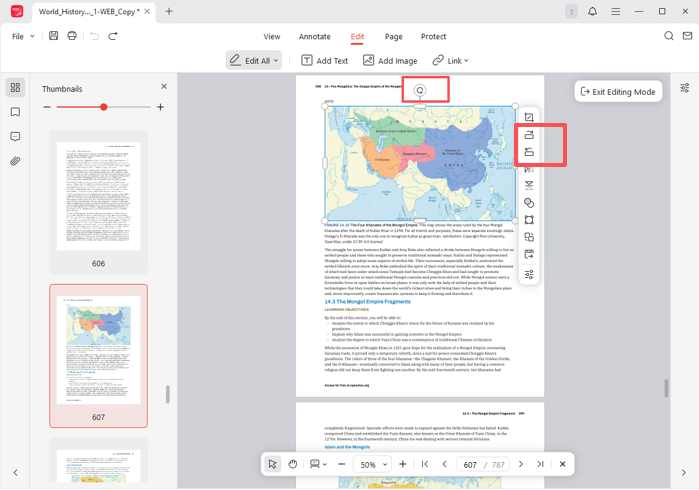The image size is (699, 490).
Task: Click the app logo icon
Action: pyautogui.click(x=17, y=11)
